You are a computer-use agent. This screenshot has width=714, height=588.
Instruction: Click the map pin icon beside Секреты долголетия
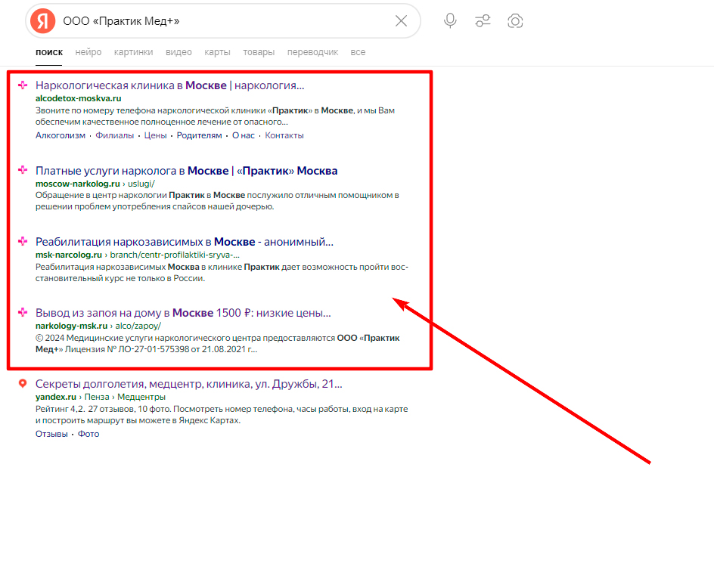coord(23,384)
